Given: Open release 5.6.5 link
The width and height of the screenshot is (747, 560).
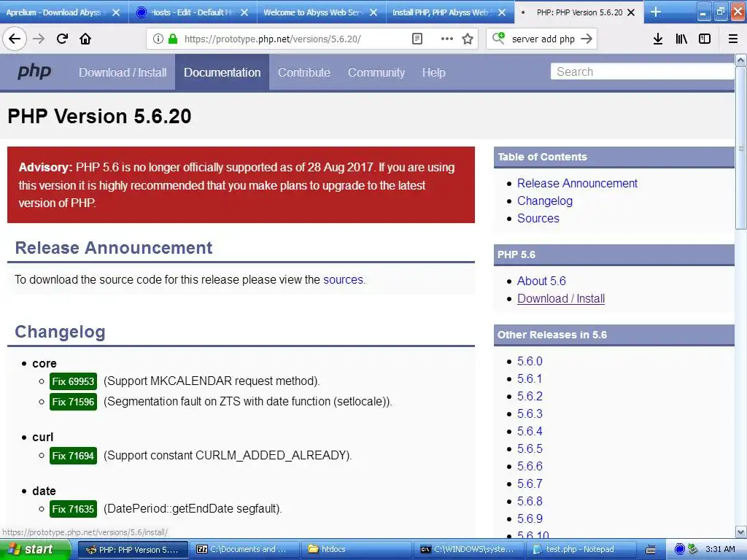Looking at the screenshot, I should pyautogui.click(x=530, y=448).
